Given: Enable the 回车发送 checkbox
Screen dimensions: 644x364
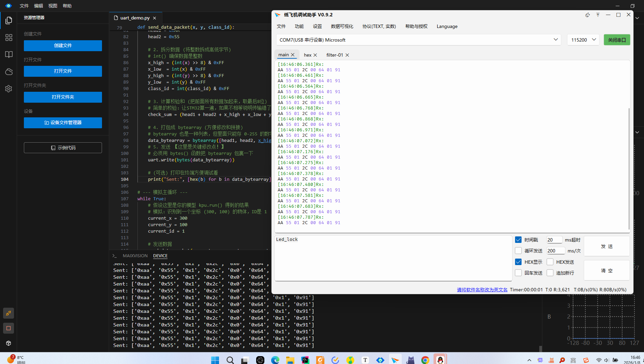Looking at the screenshot, I should pos(518,273).
